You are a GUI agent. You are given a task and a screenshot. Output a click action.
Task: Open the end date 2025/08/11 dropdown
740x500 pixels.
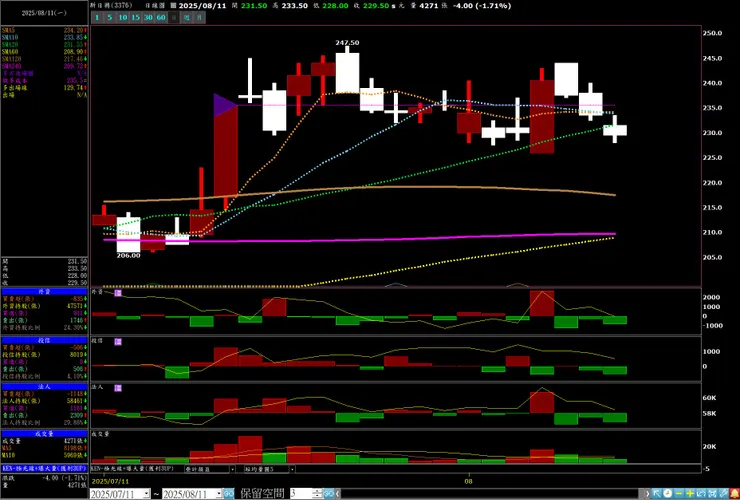tap(219, 494)
